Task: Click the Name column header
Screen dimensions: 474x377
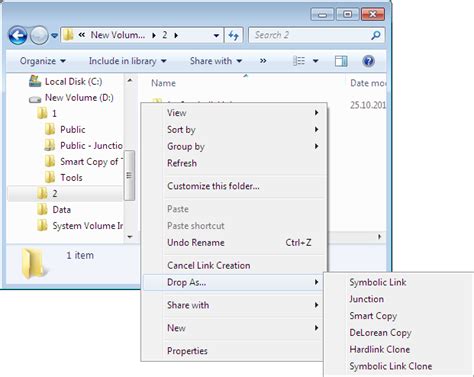Action: 163,83
